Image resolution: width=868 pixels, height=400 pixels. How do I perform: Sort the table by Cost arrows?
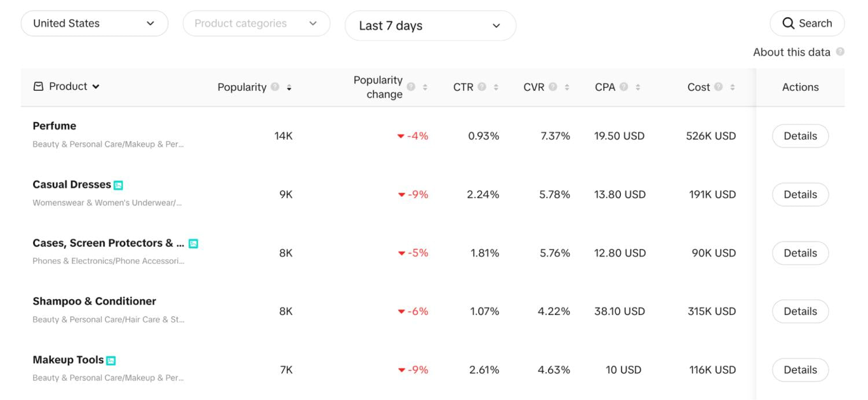pyautogui.click(x=733, y=87)
